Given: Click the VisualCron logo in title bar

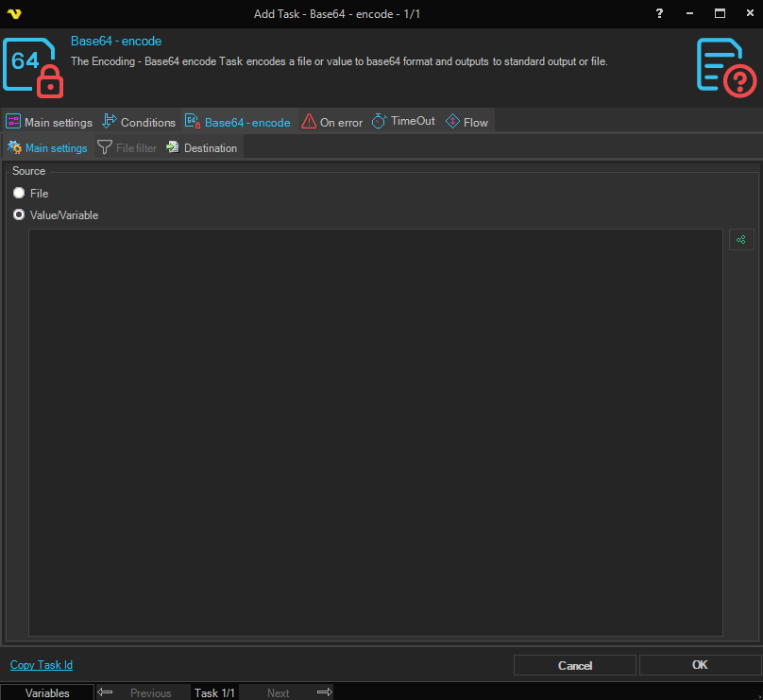Looking at the screenshot, I should pyautogui.click(x=14, y=13).
